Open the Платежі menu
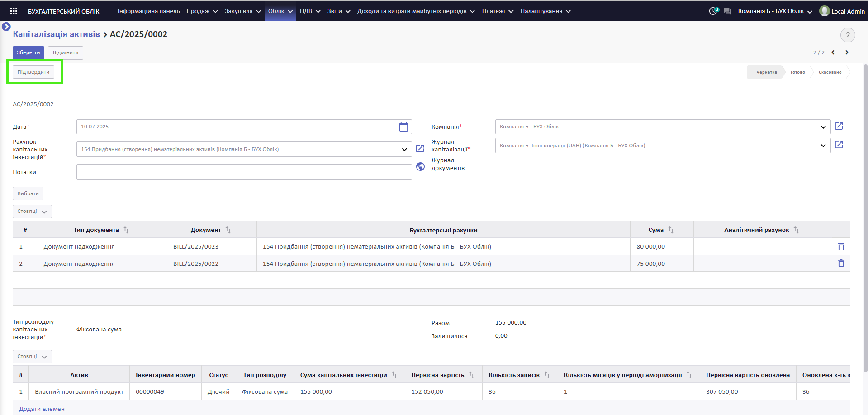Screen dimensions: 868x415 498,11
